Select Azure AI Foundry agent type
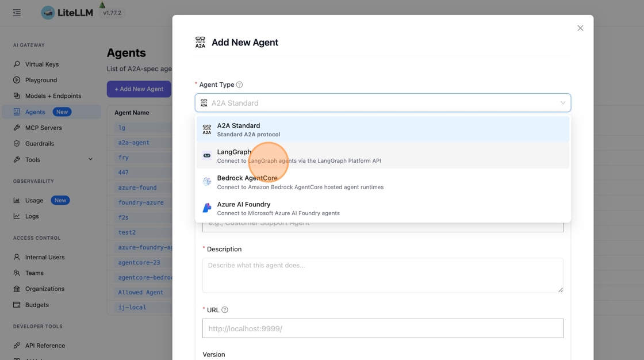Viewport: 644px width, 360px height. 383,208
